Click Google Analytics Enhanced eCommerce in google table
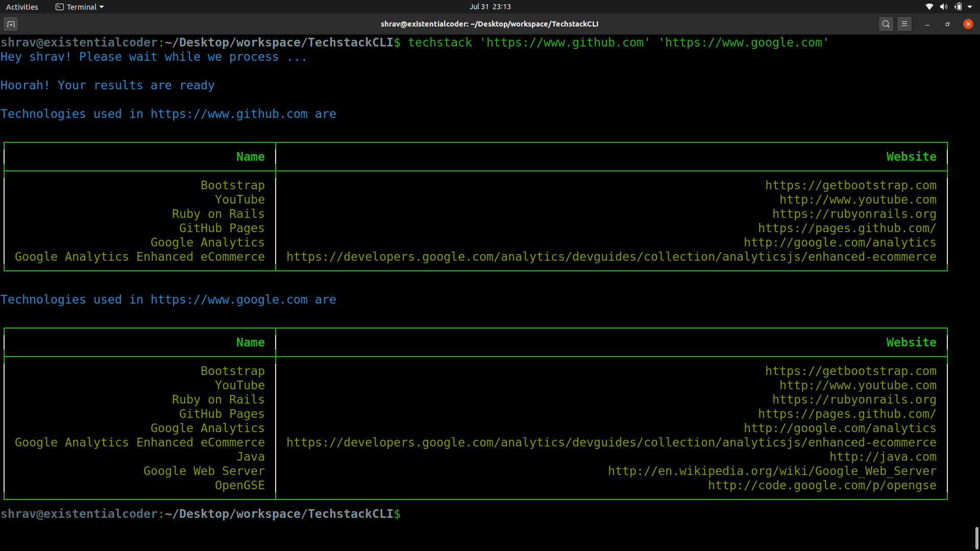 pos(140,443)
